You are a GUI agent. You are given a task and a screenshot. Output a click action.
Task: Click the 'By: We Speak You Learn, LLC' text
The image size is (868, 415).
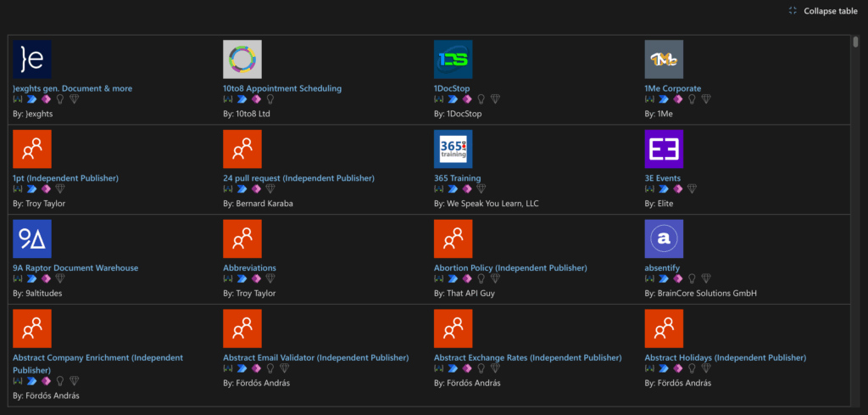pyautogui.click(x=486, y=204)
